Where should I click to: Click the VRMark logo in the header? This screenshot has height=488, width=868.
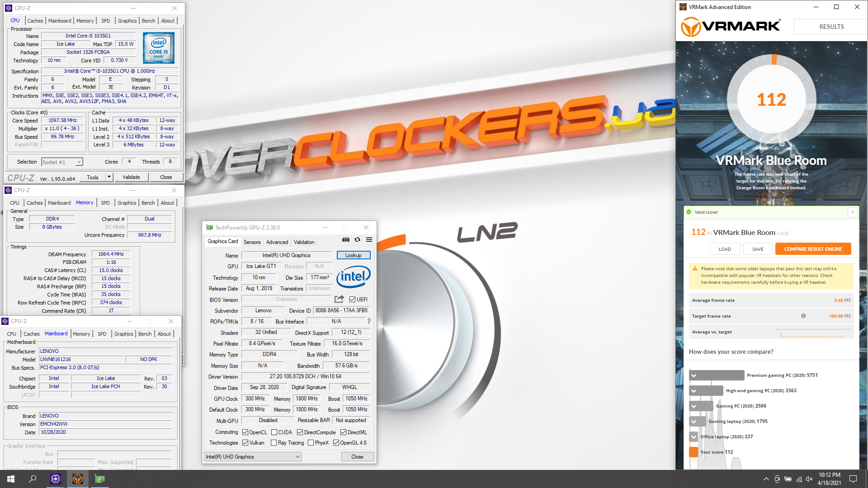pos(731,27)
